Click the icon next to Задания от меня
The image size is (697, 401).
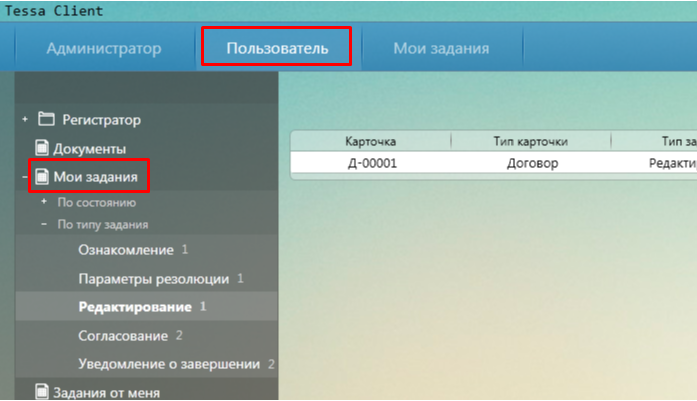42,392
